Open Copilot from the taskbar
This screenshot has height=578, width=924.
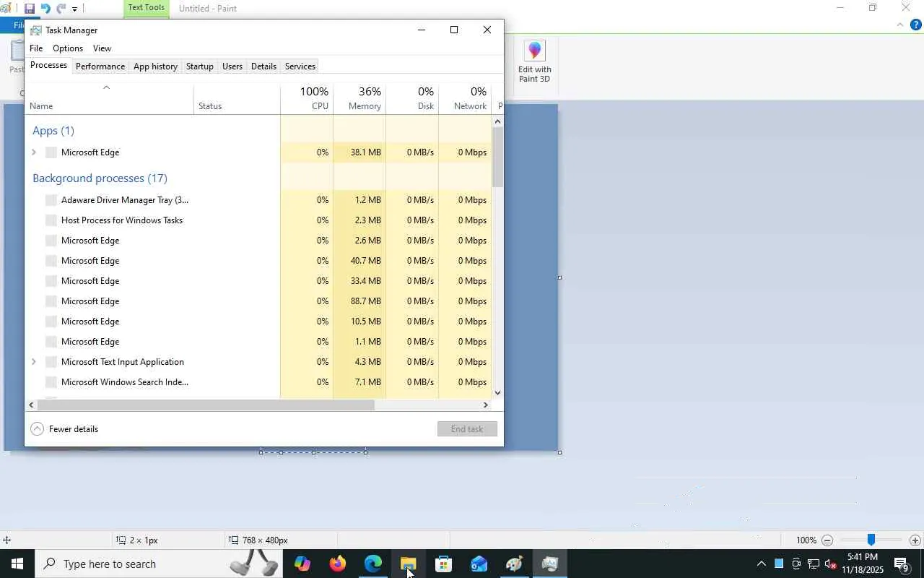pos(302,564)
